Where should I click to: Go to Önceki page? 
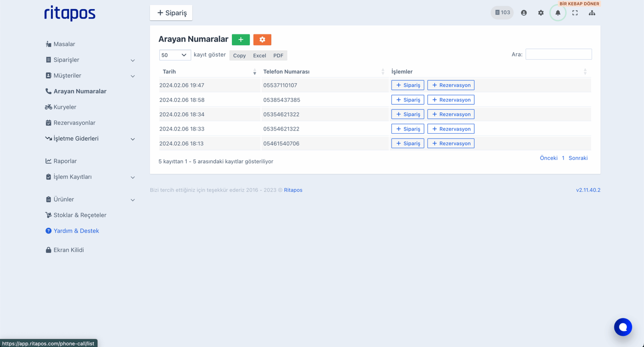pos(548,158)
